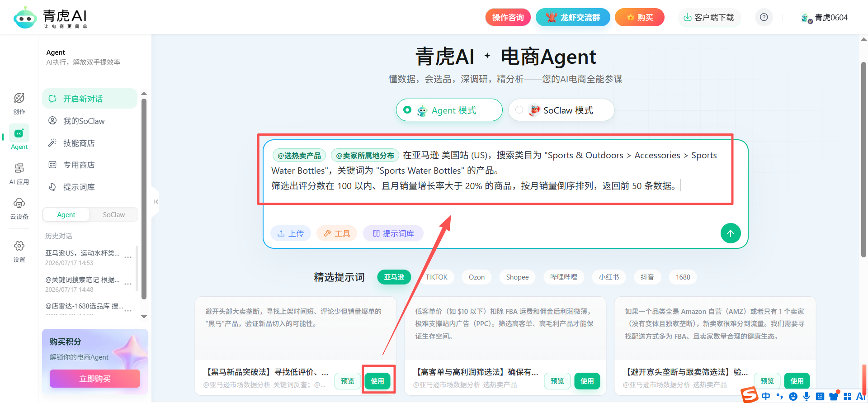Click the 青虎AI robot logo

(x=25, y=17)
